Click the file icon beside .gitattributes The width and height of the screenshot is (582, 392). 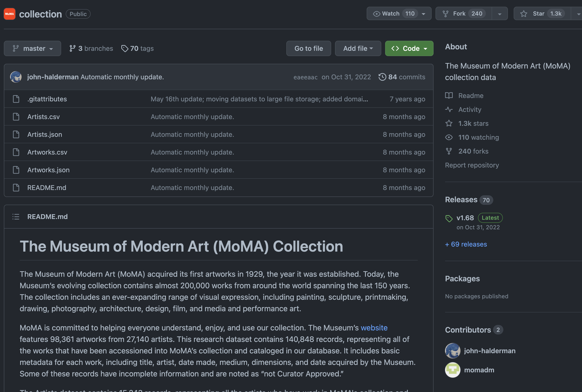click(16, 99)
